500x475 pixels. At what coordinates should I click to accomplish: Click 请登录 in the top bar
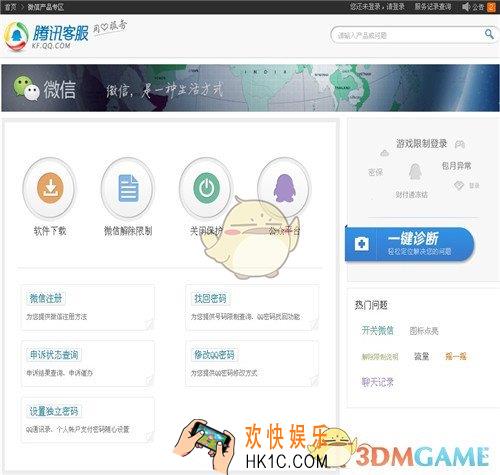point(395,7)
